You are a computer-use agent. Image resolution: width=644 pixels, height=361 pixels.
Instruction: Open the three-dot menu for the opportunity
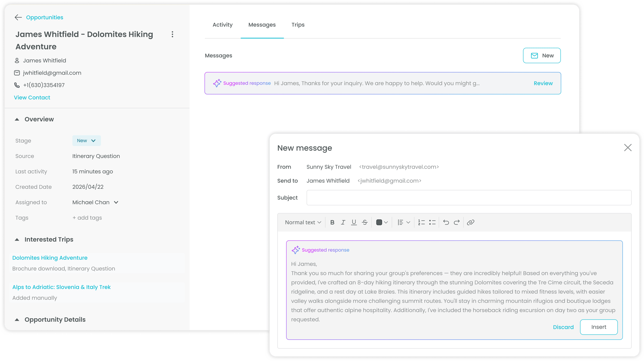click(x=173, y=34)
